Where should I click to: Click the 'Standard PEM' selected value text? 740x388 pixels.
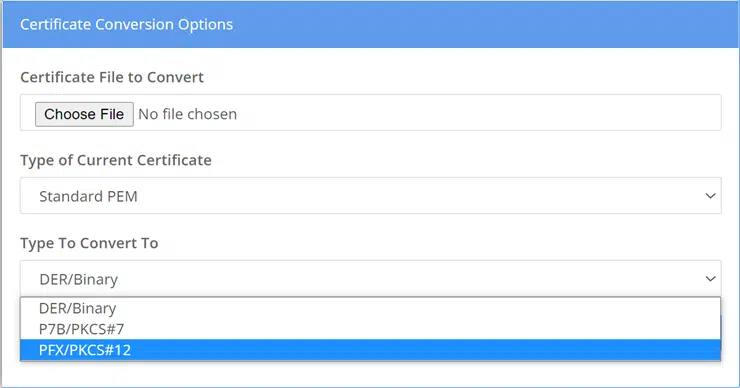click(88, 196)
